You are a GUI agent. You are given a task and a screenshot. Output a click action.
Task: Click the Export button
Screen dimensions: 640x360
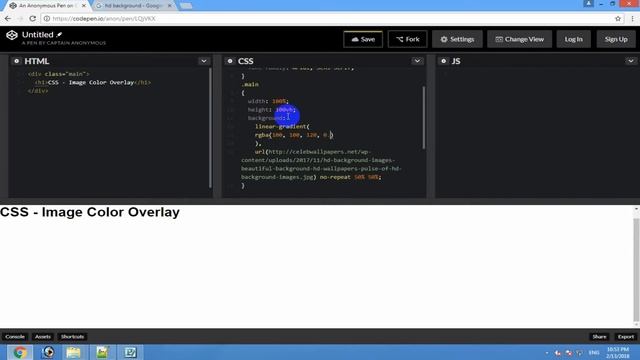pyautogui.click(x=626, y=337)
